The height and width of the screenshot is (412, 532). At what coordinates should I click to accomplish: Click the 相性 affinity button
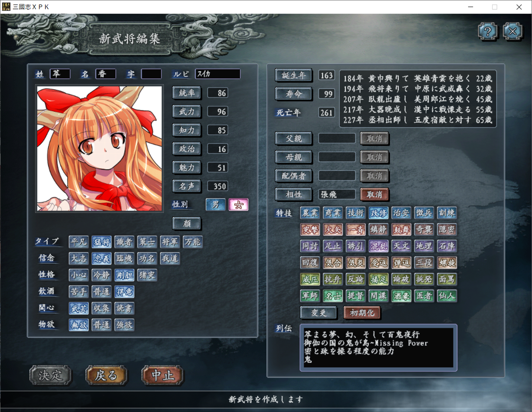tap(293, 194)
